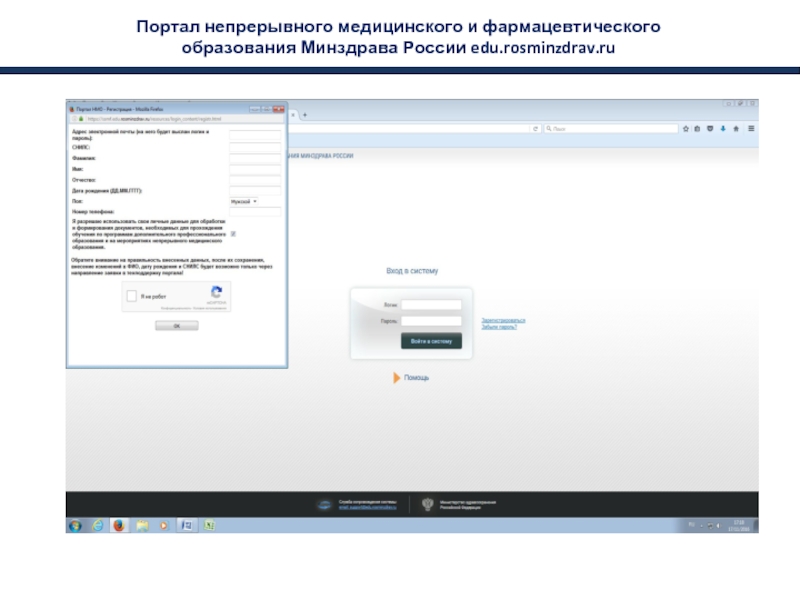Click the "Помощь" help link
Image resolution: width=800 pixels, height=600 pixels.
coord(415,378)
